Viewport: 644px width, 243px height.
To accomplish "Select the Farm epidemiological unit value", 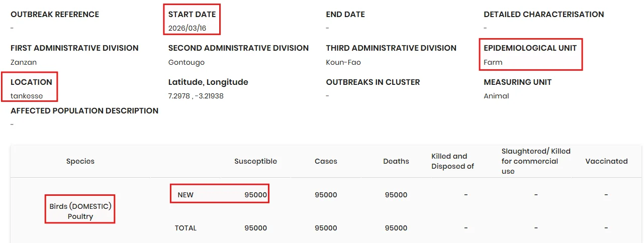I will pyautogui.click(x=493, y=62).
